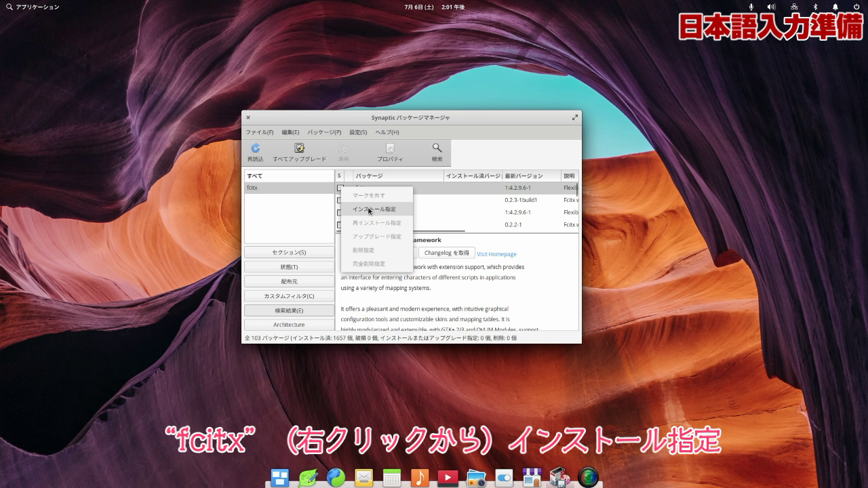Open the 編集(E) menu
Image resolution: width=868 pixels, height=488 pixels.
coord(290,132)
